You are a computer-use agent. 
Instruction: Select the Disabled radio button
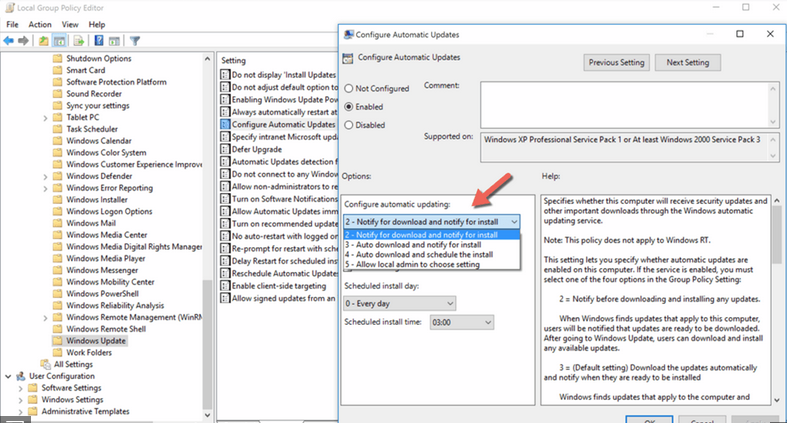[x=349, y=125]
